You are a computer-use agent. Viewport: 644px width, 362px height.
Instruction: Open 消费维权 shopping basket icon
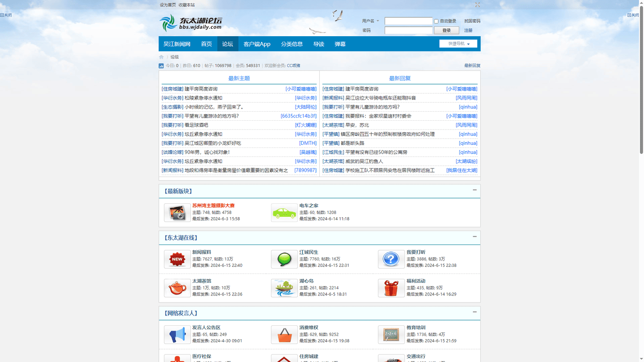[x=284, y=335]
